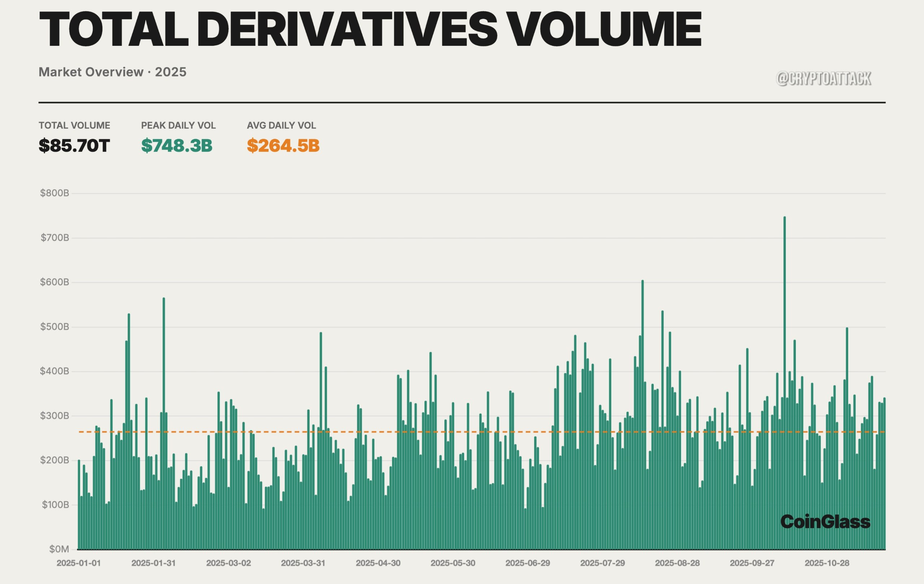924x584 pixels.
Task: Click the "2025-06-29" date label
Action: (x=528, y=563)
